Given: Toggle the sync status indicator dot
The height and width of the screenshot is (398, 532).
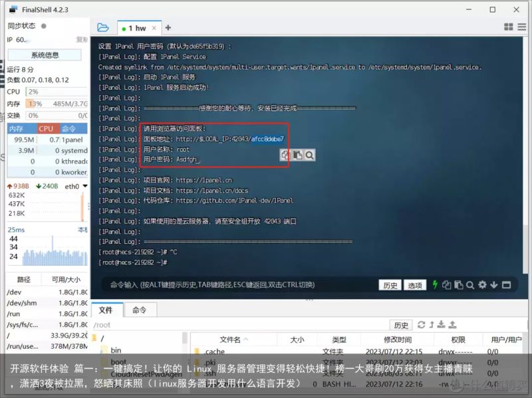Looking at the screenshot, I should pos(43,26).
